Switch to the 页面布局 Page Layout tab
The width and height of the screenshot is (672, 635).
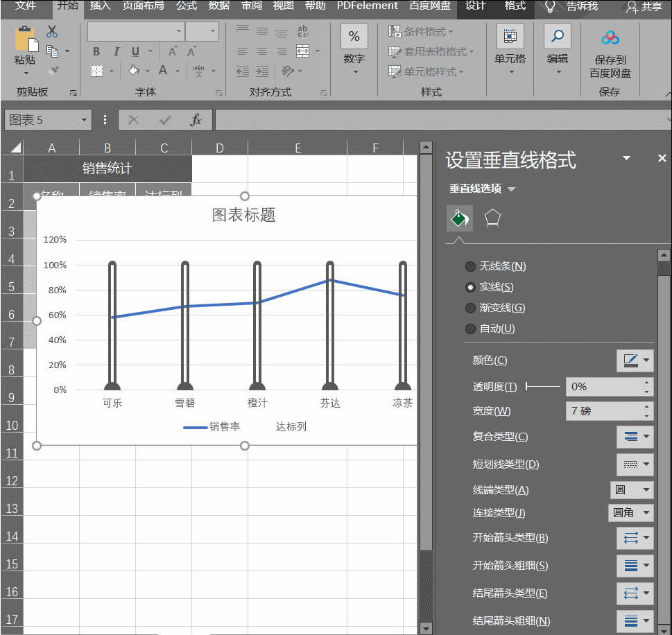click(143, 6)
